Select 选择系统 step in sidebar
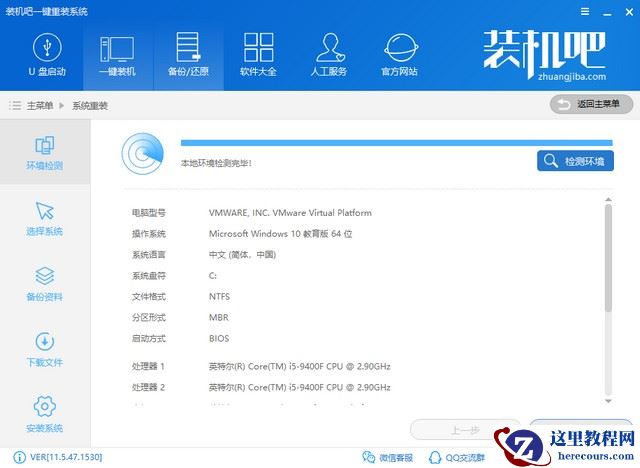The height and width of the screenshot is (468, 640). [45, 219]
